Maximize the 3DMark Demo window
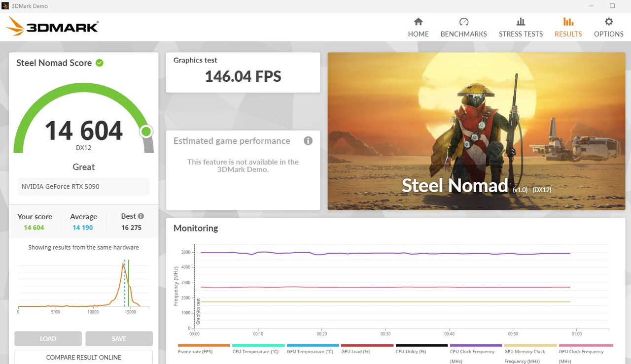This screenshot has height=364, width=631. [x=612, y=6]
